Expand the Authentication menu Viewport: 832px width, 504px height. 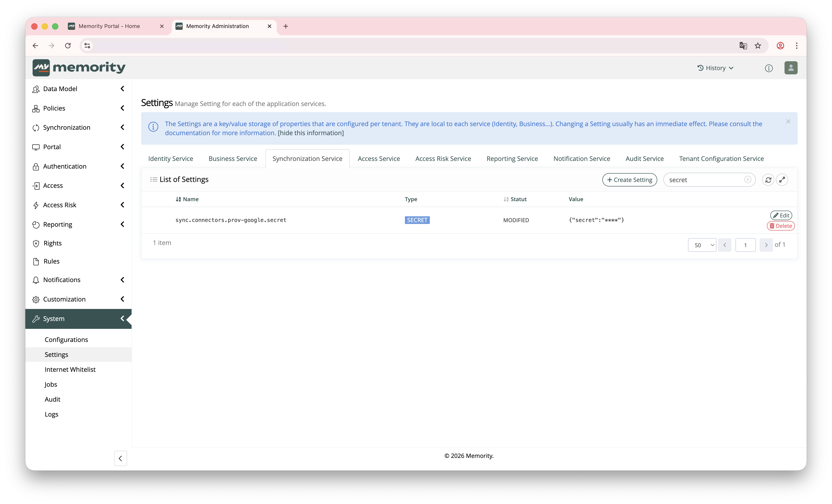pos(79,166)
